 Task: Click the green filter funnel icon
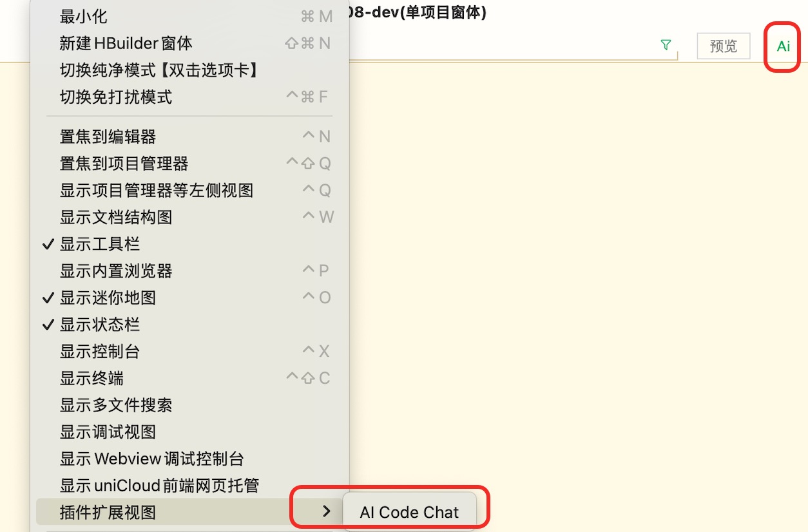coord(666,44)
